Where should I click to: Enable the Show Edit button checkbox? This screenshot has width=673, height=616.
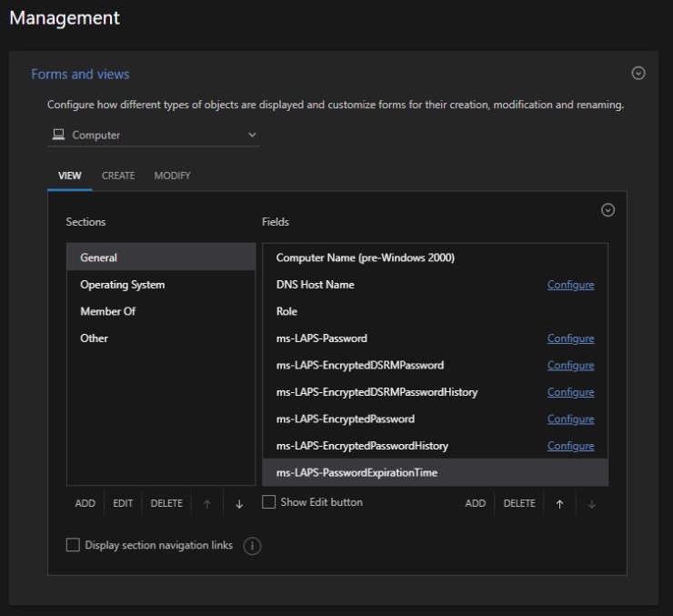pyautogui.click(x=268, y=502)
